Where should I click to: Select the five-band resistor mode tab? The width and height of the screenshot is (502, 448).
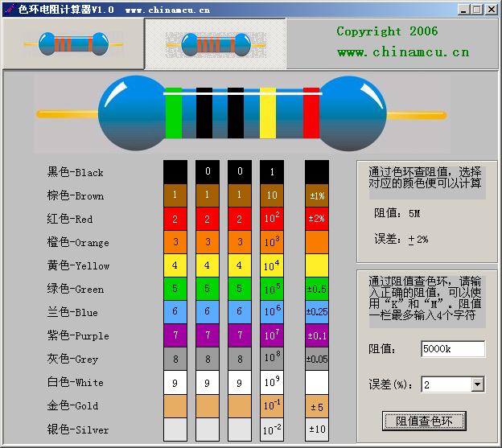click(216, 44)
